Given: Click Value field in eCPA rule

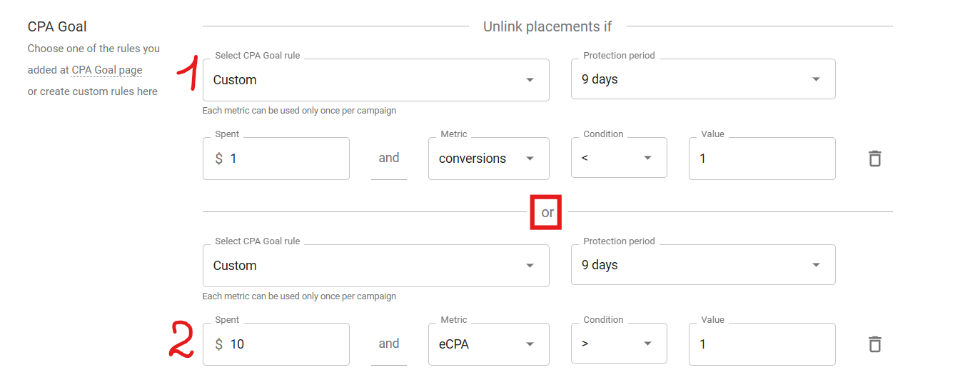Looking at the screenshot, I should coord(761,344).
